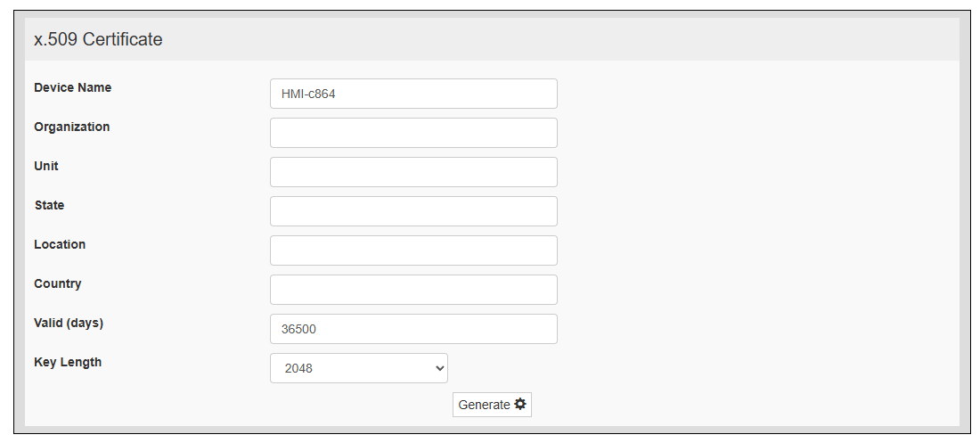Click the Key Length dropdown arrow
The width and height of the screenshot is (980, 443).
(439, 368)
